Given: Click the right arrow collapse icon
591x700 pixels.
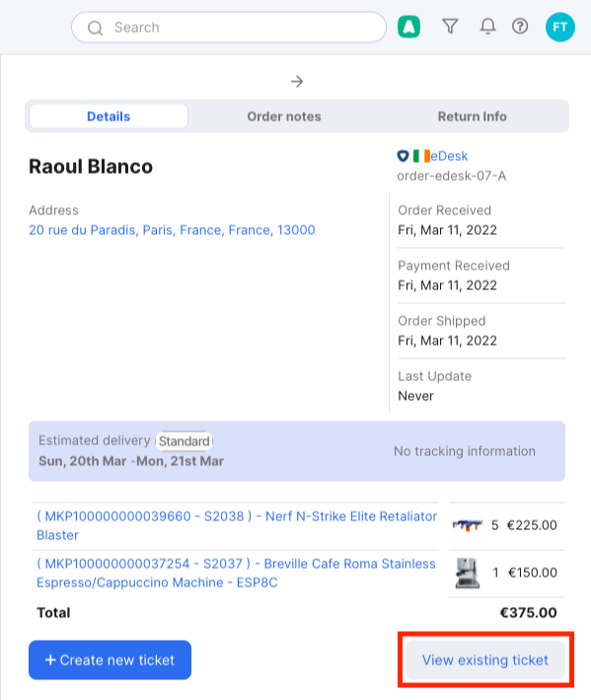Looking at the screenshot, I should point(297,82).
